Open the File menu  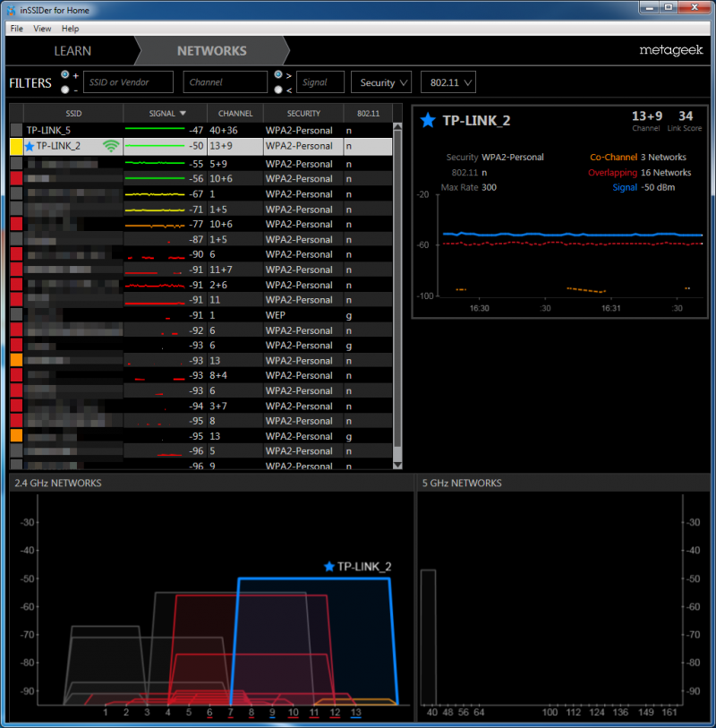(x=17, y=29)
